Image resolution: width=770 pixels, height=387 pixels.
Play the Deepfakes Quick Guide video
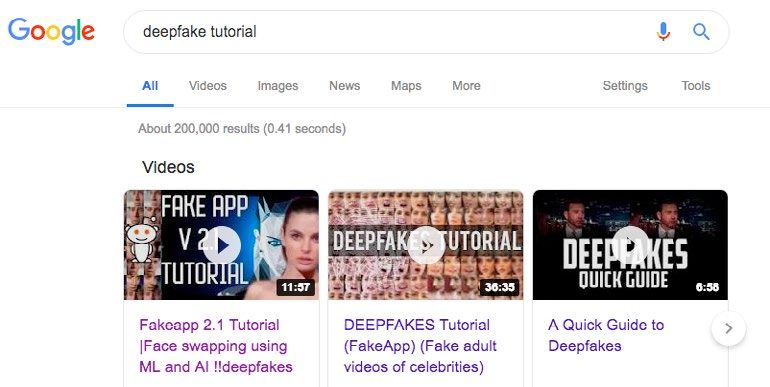click(630, 245)
